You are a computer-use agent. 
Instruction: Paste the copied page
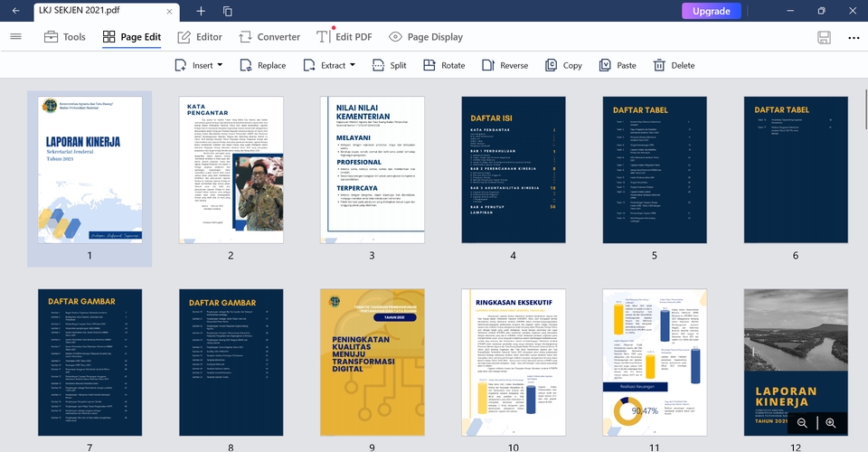pyautogui.click(x=618, y=65)
